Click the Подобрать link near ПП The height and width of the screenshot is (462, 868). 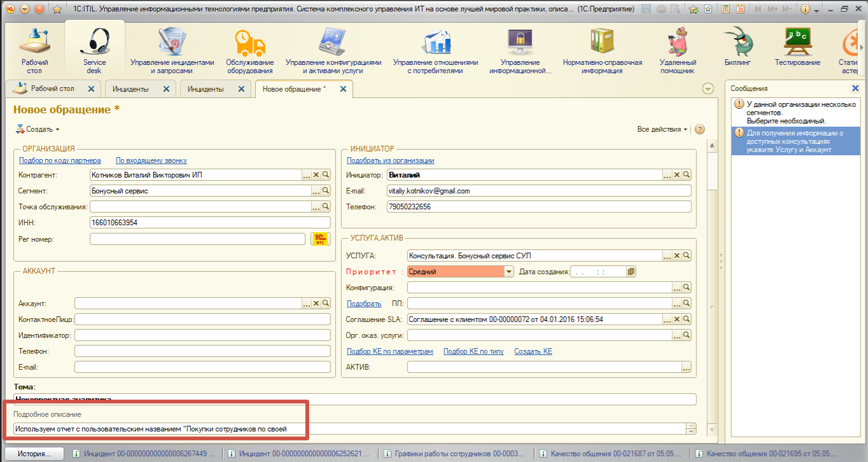(364, 304)
